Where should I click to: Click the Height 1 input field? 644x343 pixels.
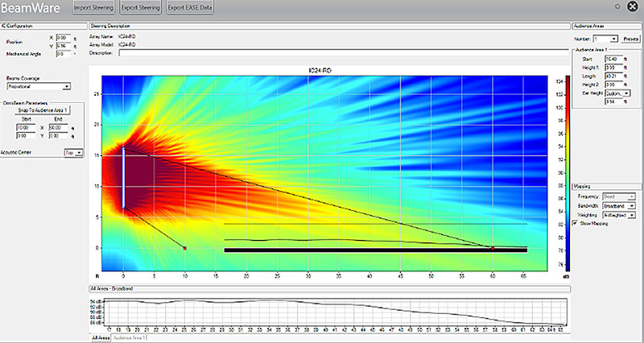pyautogui.click(x=613, y=68)
